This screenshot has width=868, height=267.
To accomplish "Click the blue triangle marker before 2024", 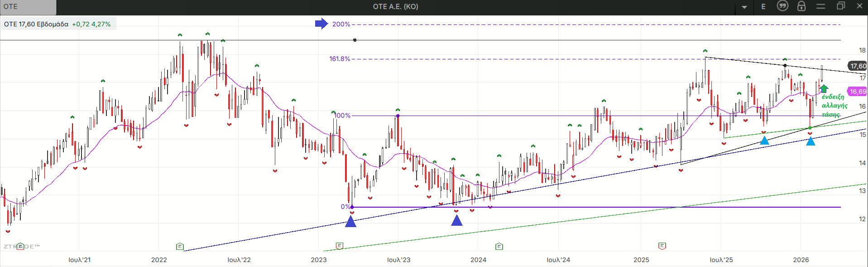I will point(457,220).
